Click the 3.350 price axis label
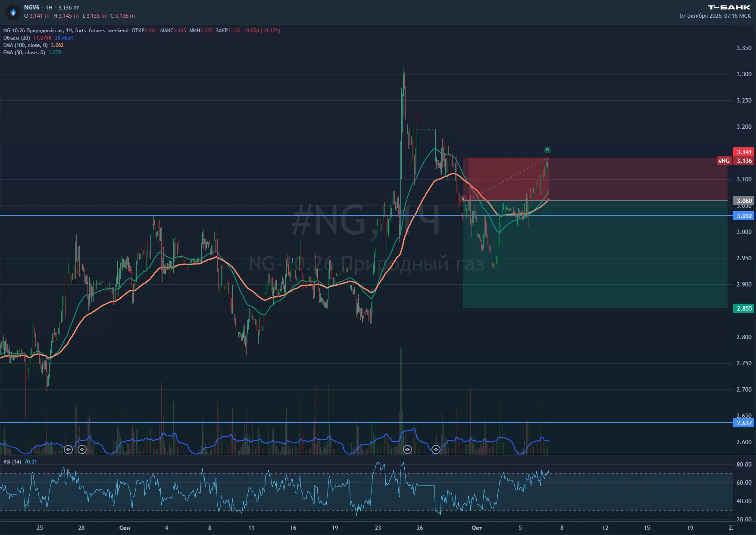The width and height of the screenshot is (756, 535). pos(744,48)
